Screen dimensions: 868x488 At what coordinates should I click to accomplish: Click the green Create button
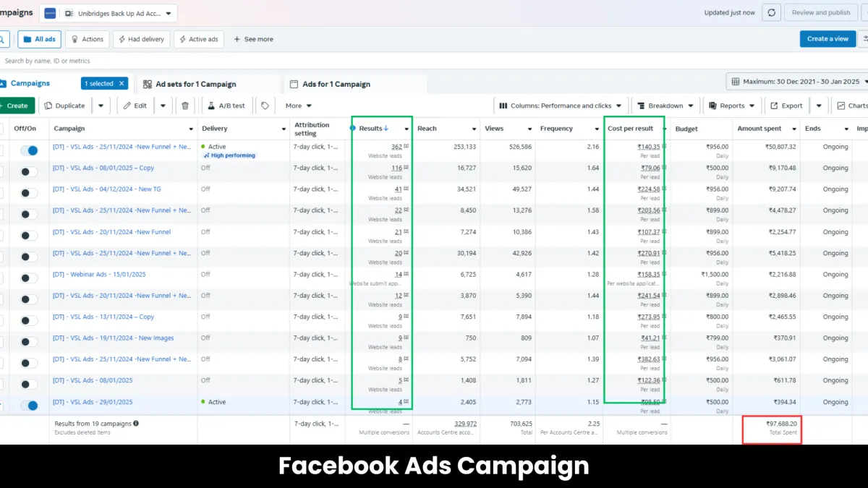tap(16, 106)
